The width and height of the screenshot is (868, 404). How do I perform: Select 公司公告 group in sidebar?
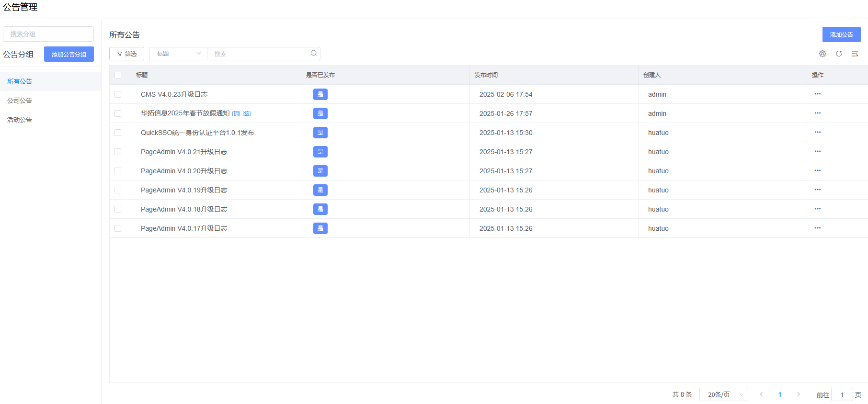[x=20, y=101]
